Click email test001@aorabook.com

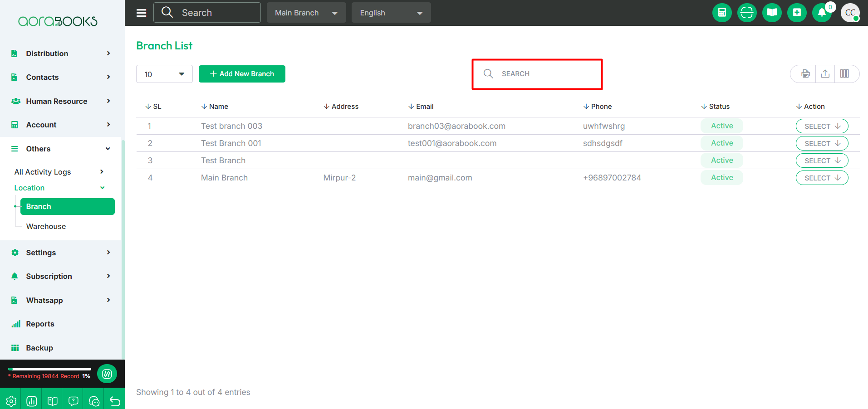tap(452, 143)
